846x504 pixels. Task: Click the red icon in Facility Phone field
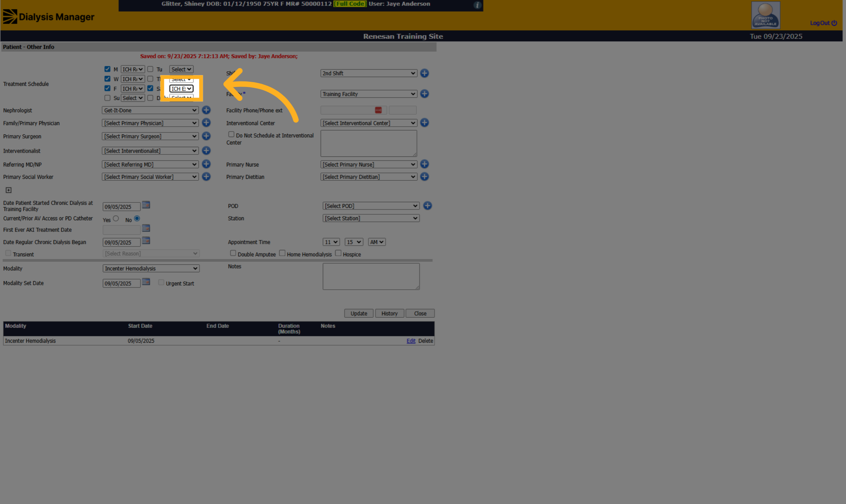pyautogui.click(x=378, y=110)
